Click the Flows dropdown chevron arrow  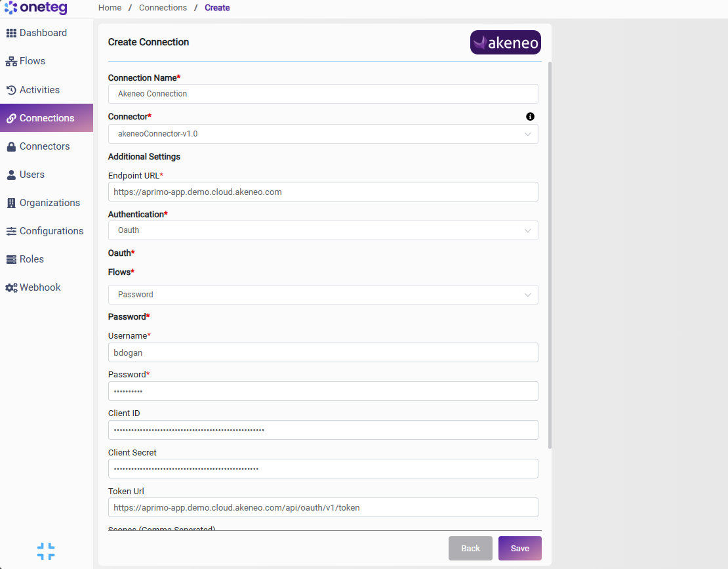[x=528, y=295]
